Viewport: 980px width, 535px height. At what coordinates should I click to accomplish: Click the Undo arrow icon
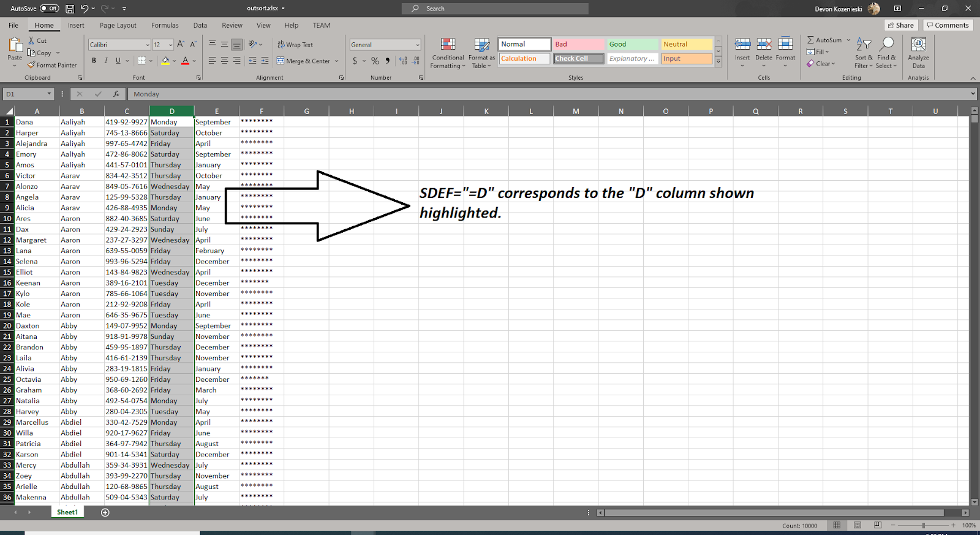coord(84,9)
